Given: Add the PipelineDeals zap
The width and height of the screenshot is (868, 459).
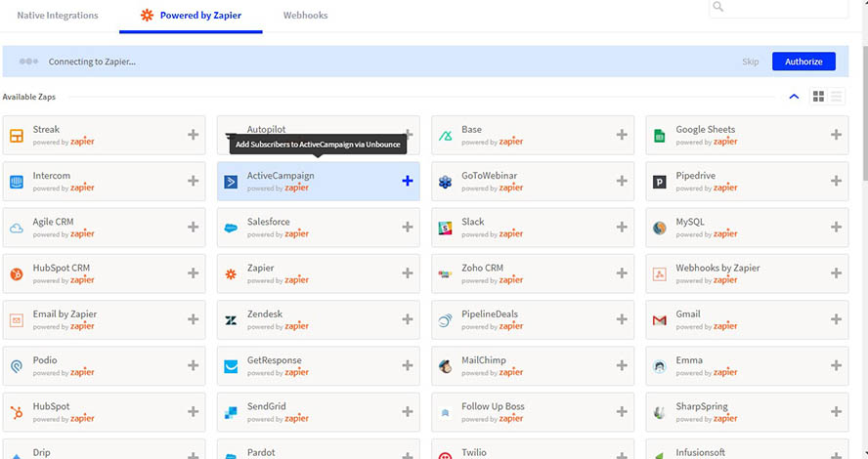Looking at the screenshot, I should [x=622, y=319].
